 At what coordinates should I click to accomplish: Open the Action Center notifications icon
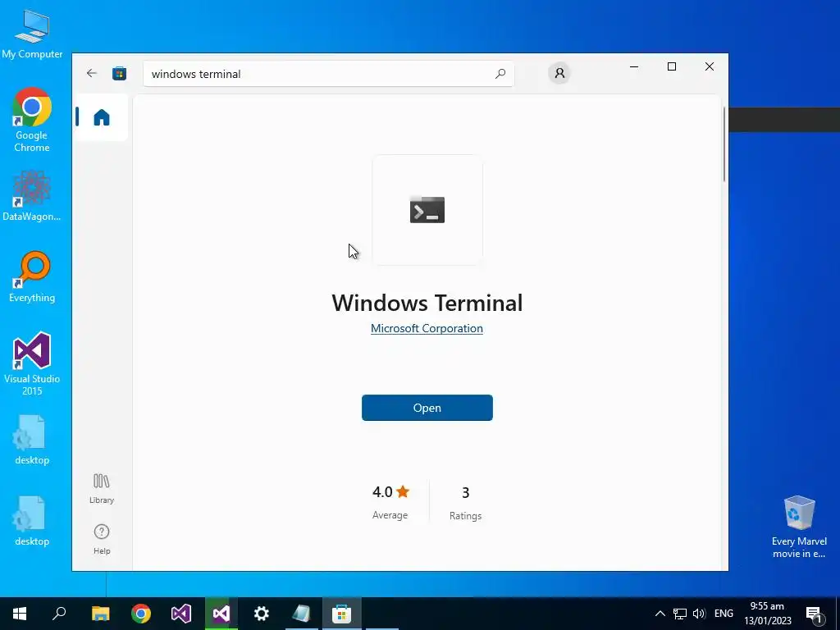(x=814, y=614)
